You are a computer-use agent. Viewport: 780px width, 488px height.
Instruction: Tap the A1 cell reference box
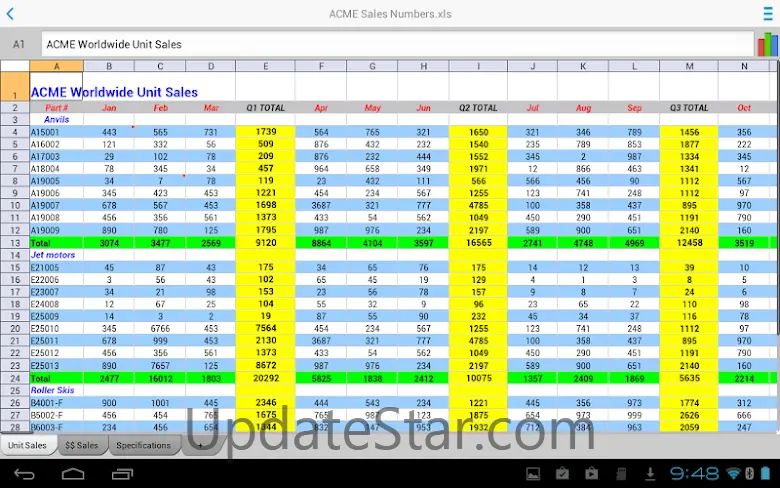pos(19,44)
